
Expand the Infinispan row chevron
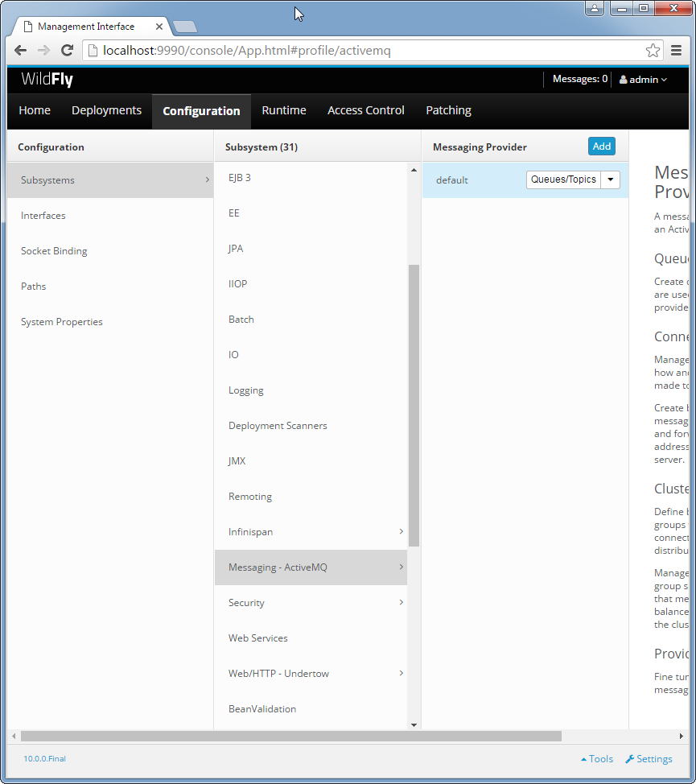pyautogui.click(x=402, y=531)
